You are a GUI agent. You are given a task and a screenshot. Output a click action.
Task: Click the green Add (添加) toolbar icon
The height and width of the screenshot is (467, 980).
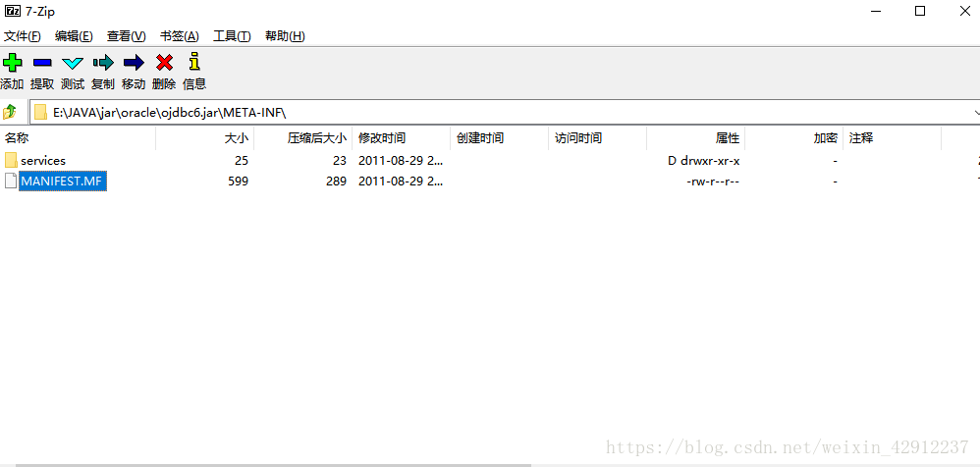pyautogui.click(x=12, y=63)
